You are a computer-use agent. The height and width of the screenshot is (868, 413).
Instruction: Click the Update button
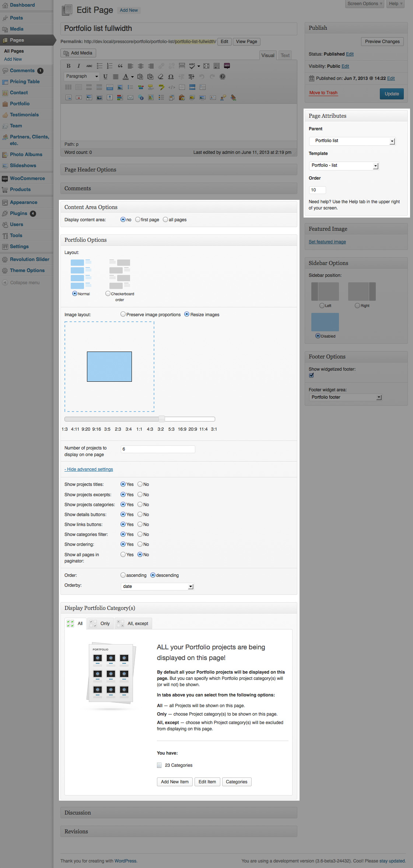[x=392, y=94]
